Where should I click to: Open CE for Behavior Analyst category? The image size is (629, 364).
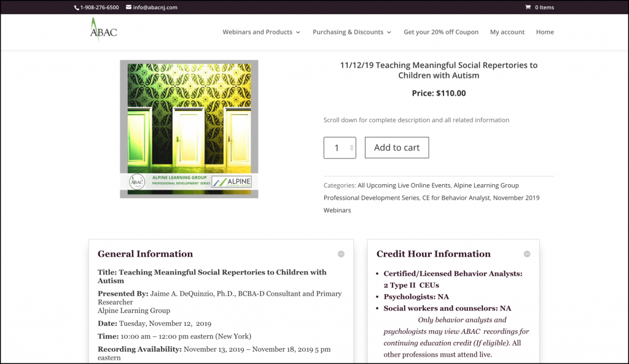click(456, 198)
